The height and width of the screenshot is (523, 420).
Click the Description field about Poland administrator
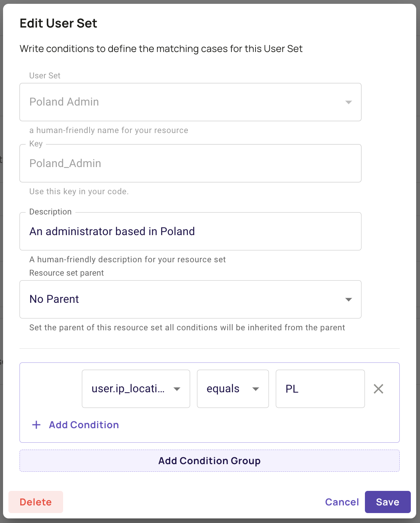pyautogui.click(x=190, y=231)
